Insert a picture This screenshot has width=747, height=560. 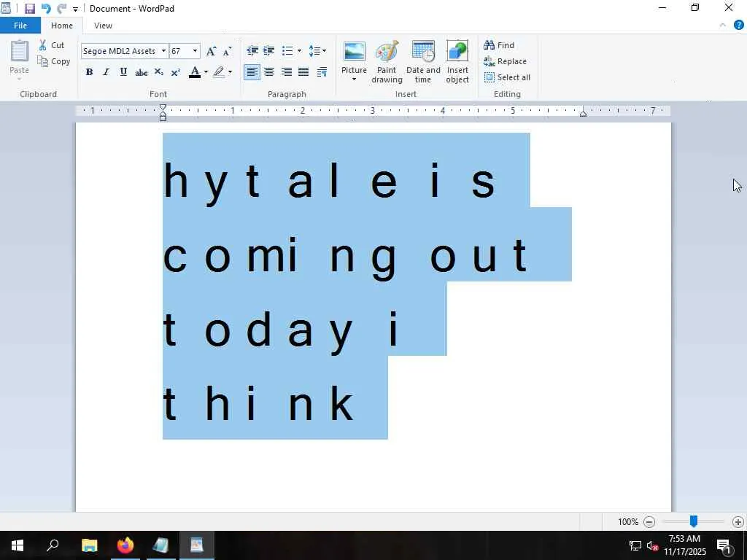click(354, 57)
